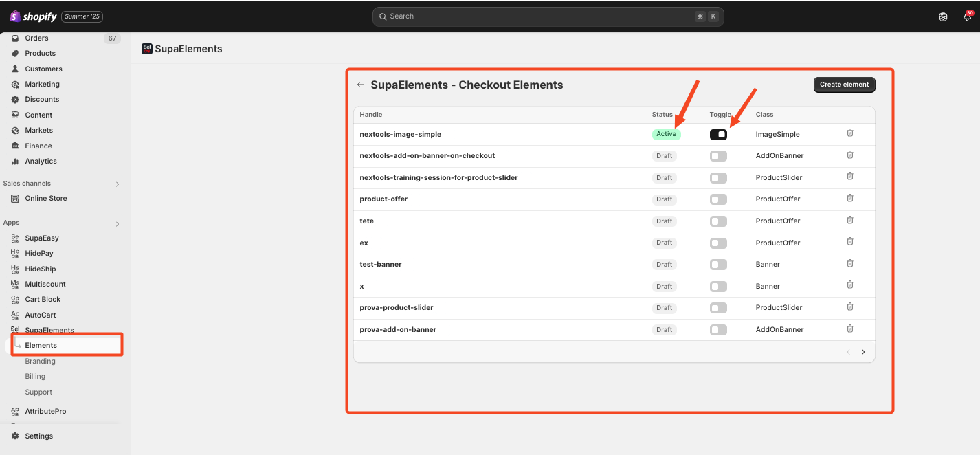Image resolution: width=980 pixels, height=455 pixels.
Task: Click the SupaElements app logo in header
Action: (x=146, y=49)
